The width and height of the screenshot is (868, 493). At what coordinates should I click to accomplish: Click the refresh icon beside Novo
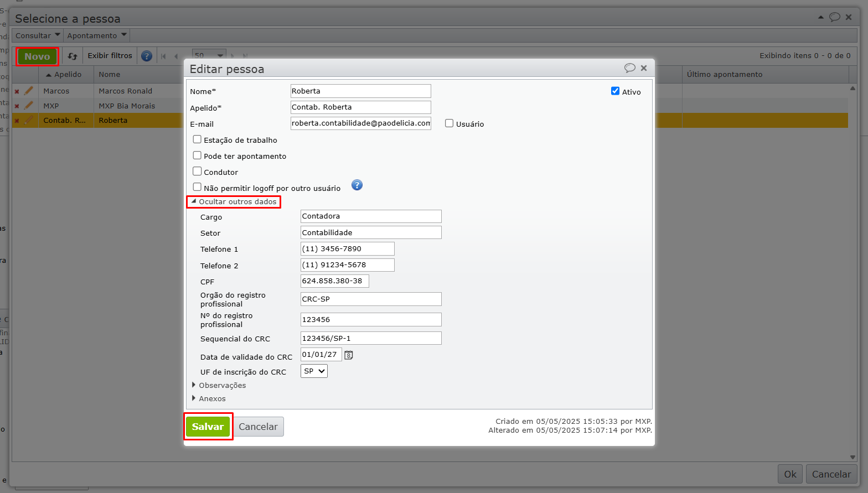pos(73,56)
